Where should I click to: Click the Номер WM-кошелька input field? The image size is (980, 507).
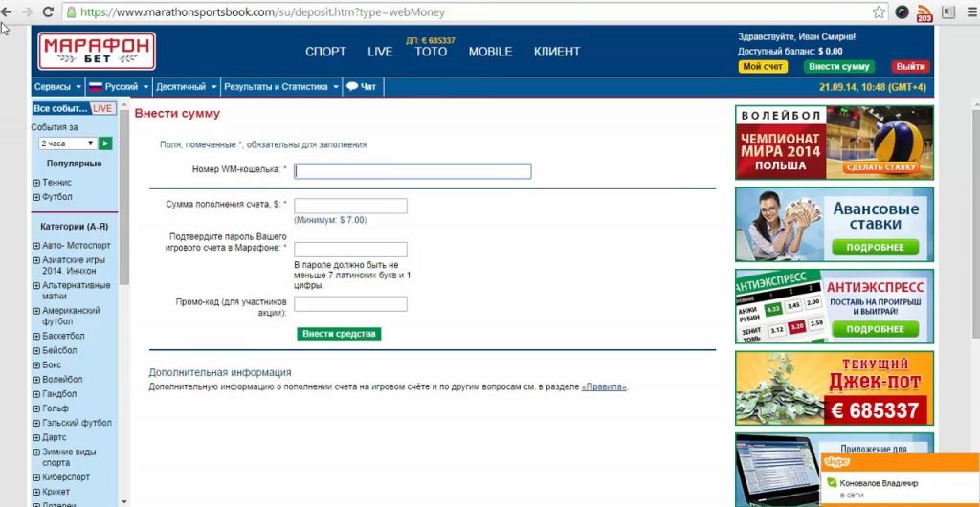coord(412,171)
